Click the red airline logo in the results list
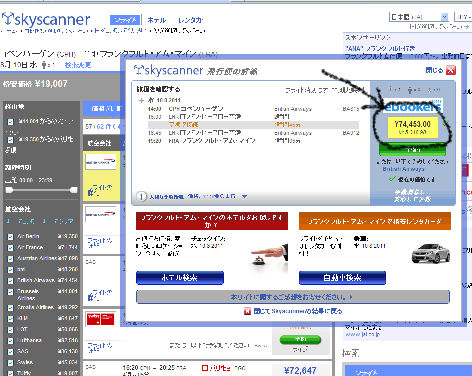Viewport: 472px width, 376px height. [100, 319]
